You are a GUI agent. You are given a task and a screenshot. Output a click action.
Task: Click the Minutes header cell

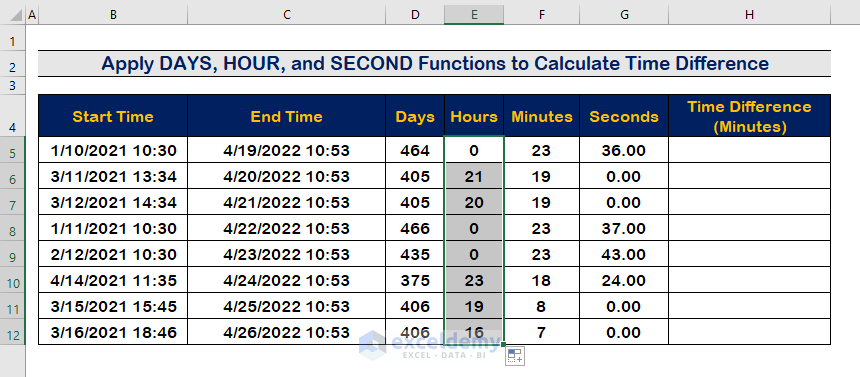[541, 116]
